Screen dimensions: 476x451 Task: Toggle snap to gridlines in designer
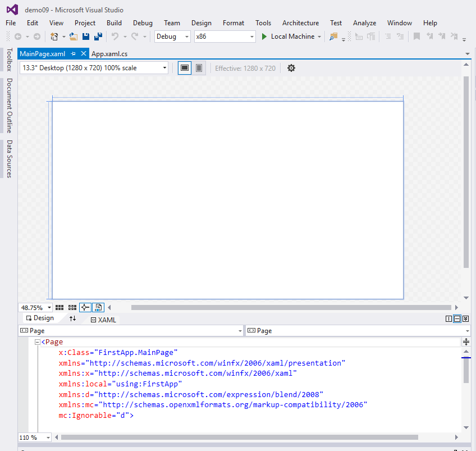coord(72,307)
